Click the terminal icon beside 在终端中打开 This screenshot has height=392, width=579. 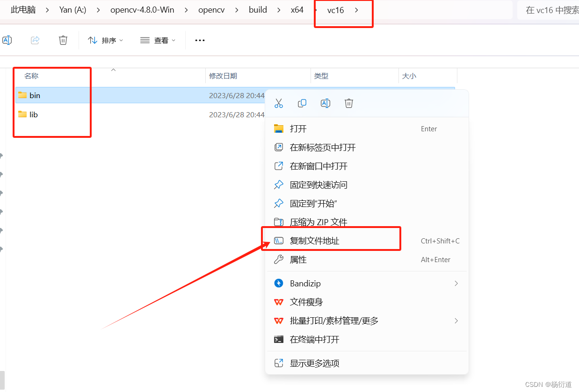(x=279, y=339)
